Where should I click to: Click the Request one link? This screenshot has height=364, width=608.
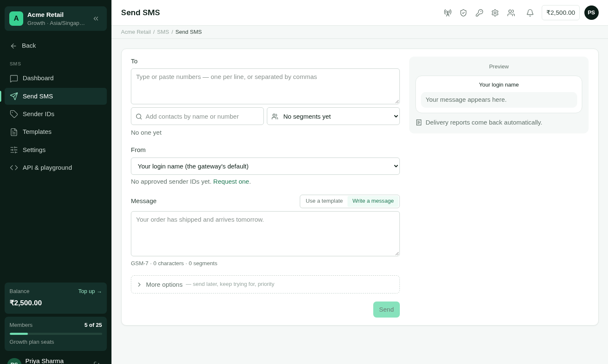[x=231, y=182]
